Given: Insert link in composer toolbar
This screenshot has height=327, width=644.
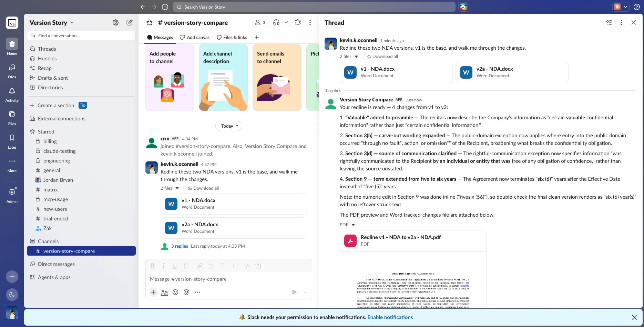Looking at the screenshot, I should (x=200, y=266).
